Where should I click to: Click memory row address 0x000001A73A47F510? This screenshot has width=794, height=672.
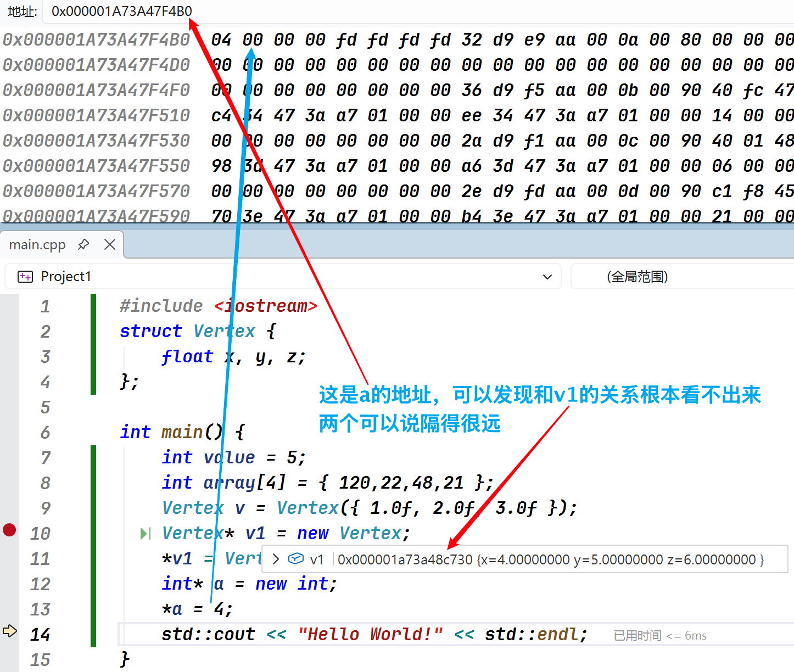pyautogui.click(x=96, y=115)
